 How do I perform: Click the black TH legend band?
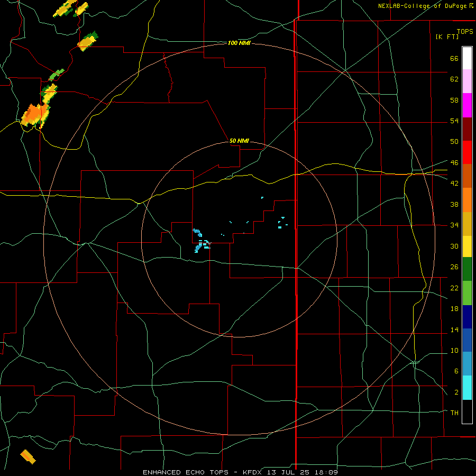[x=467, y=411]
